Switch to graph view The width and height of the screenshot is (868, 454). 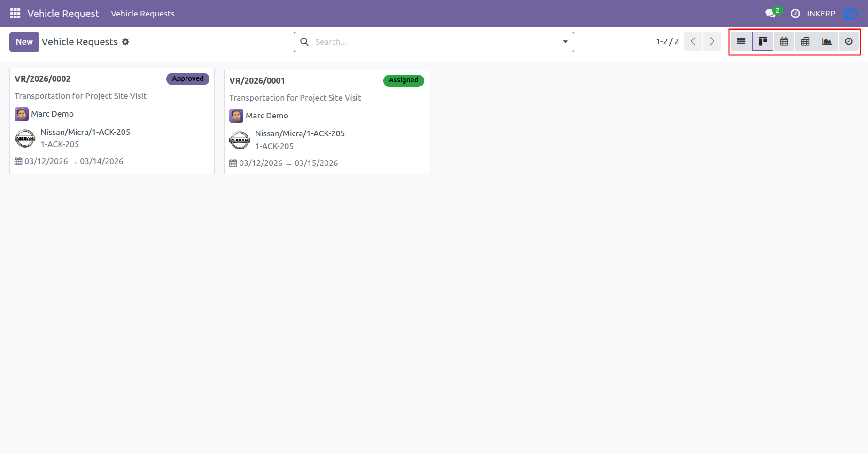(x=827, y=42)
